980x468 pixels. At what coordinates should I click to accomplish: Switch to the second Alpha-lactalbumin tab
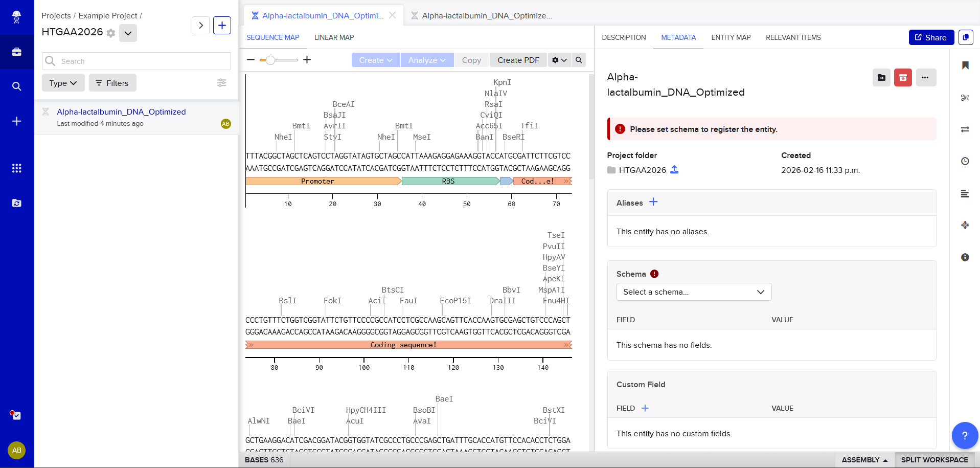click(482, 16)
